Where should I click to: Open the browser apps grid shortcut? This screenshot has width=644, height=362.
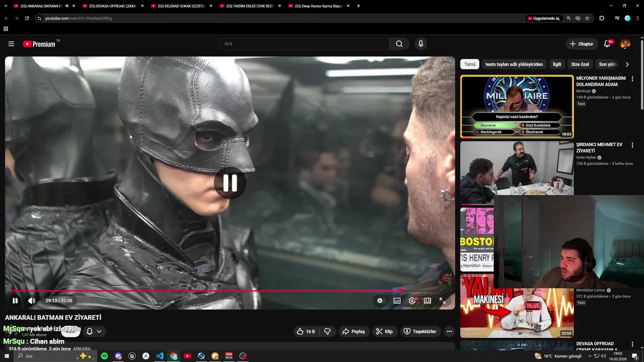coord(6,29)
